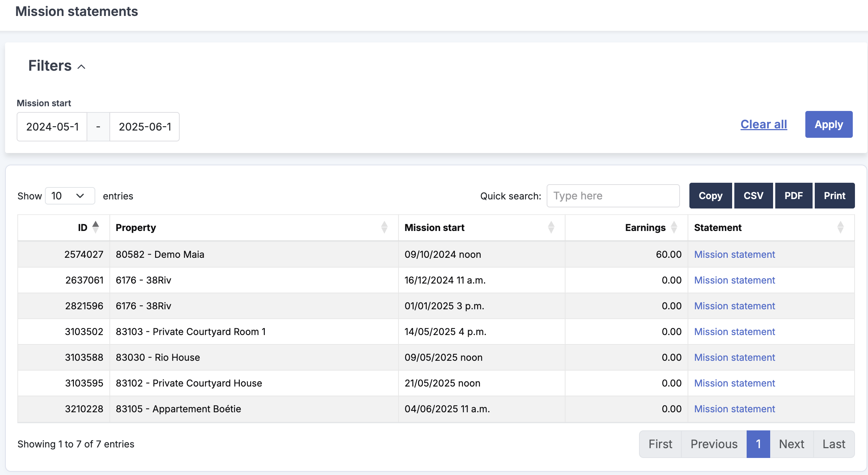Open Mission statement for ID 2821596
Viewport: 868px width, 475px height.
point(734,306)
